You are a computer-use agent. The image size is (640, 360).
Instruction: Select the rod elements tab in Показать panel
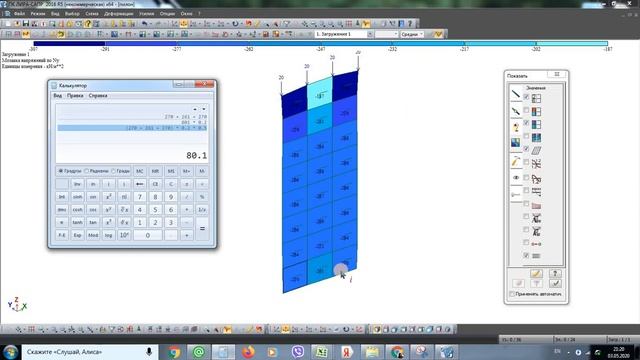516,94
